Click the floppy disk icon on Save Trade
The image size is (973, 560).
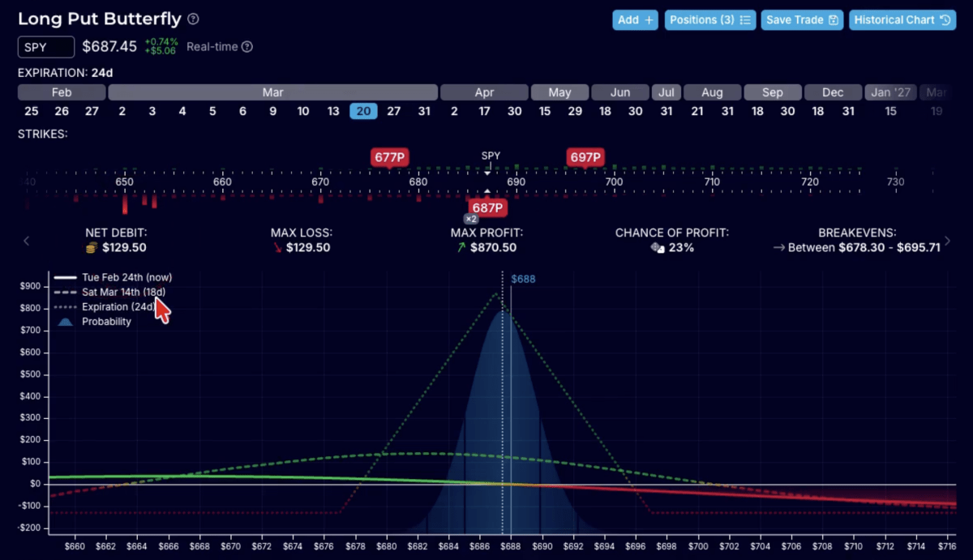[x=832, y=20]
